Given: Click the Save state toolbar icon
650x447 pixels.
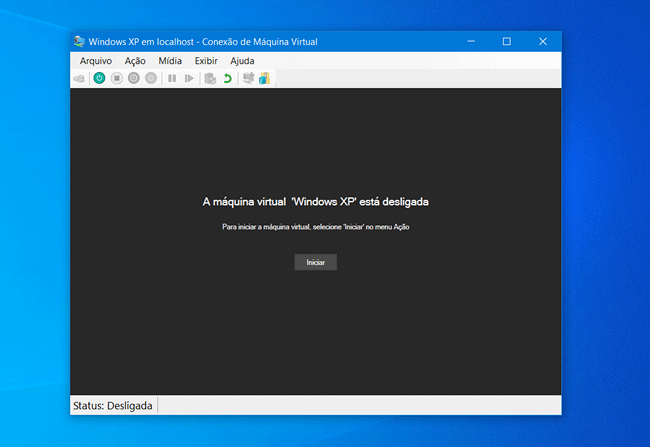Looking at the screenshot, I should [150, 78].
